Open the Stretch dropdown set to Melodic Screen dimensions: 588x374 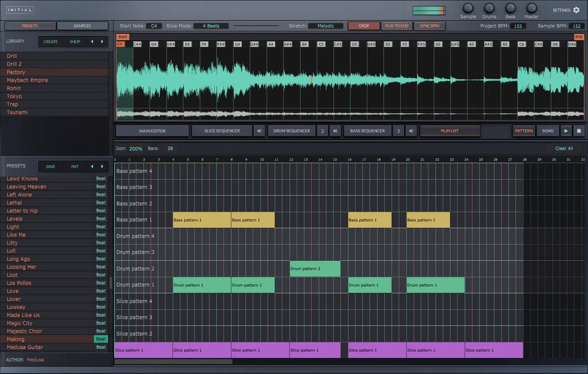pyautogui.click(x=325, y=25)
